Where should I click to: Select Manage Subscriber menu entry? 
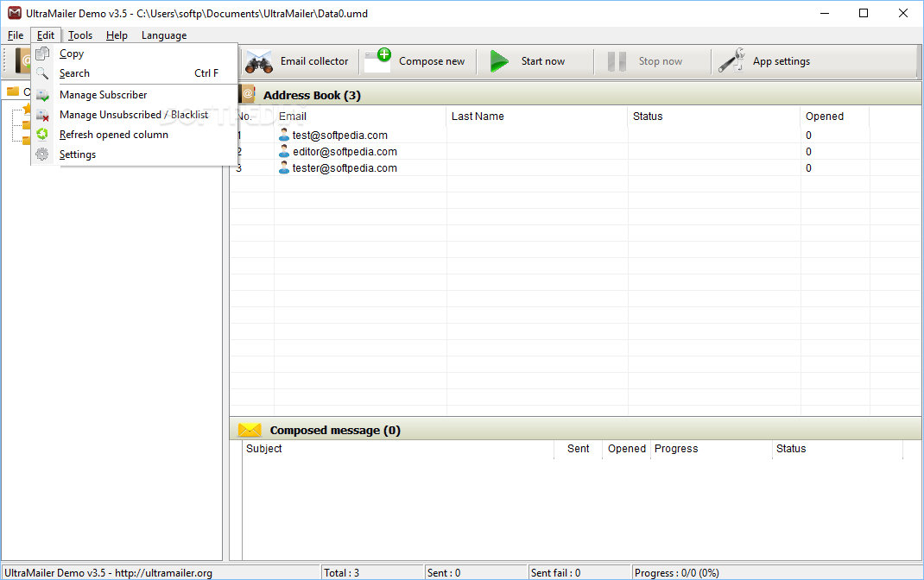tap(135, 95)
